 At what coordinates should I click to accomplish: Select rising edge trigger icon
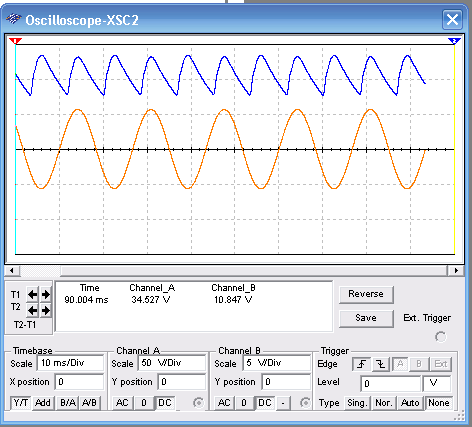[362, 364]
